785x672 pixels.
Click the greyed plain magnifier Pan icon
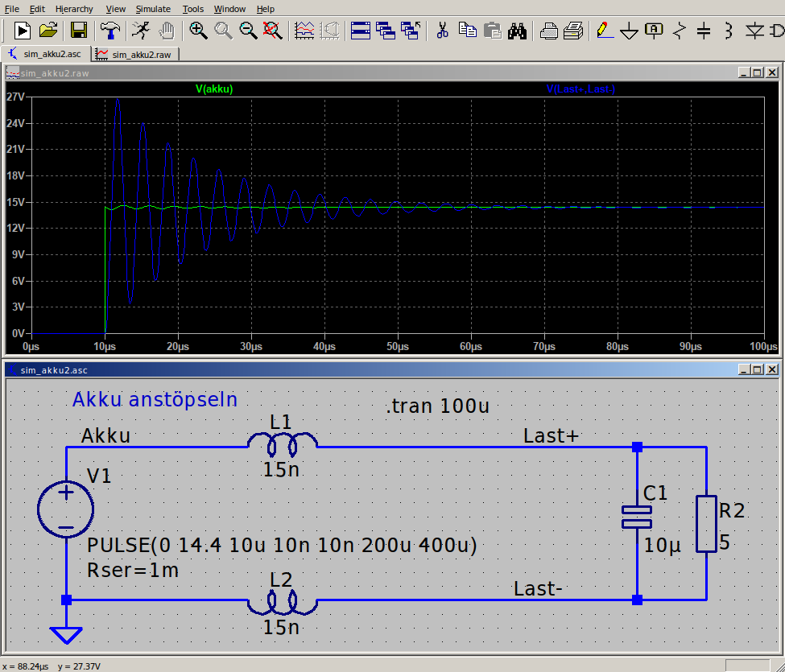(223, 31)
